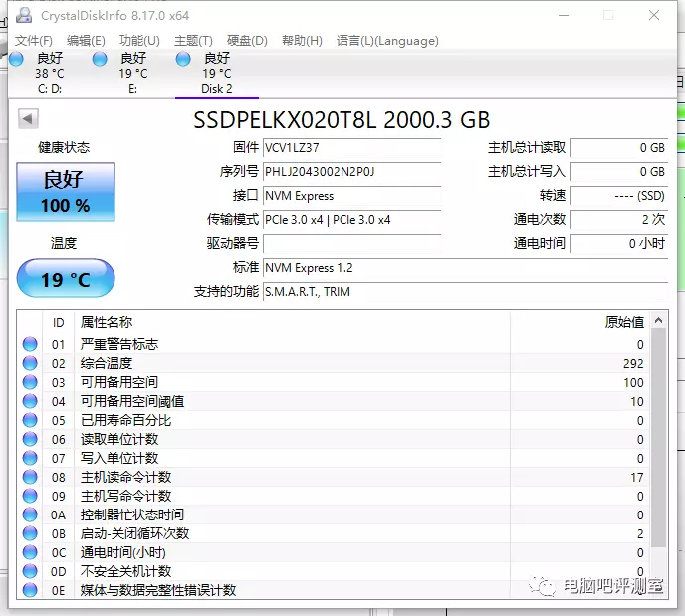Select the 综合温度 attribute name

(107, 363)
